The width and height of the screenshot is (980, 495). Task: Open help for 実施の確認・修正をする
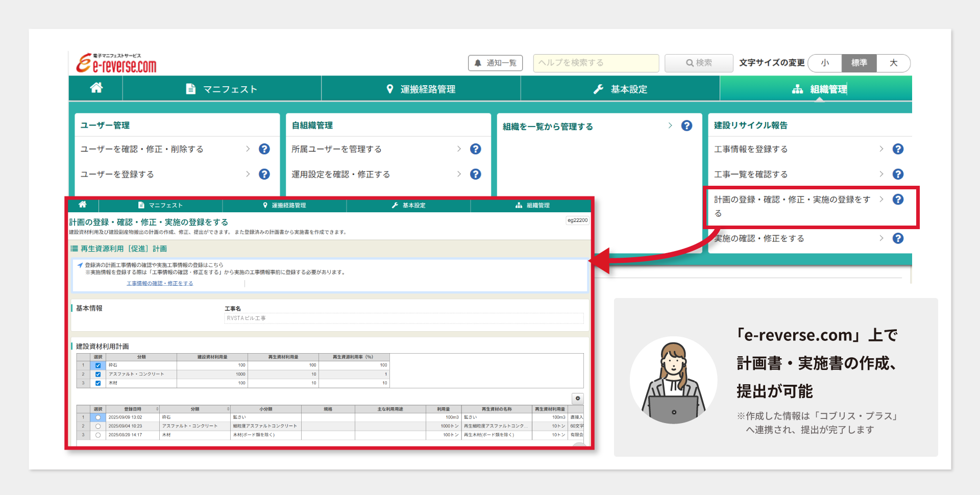point(898,238)
